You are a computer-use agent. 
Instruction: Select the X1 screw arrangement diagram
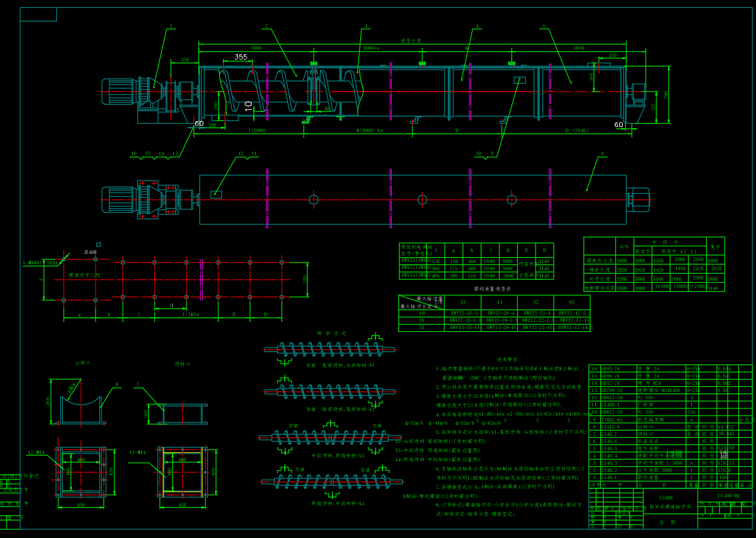tap(330, 350)
